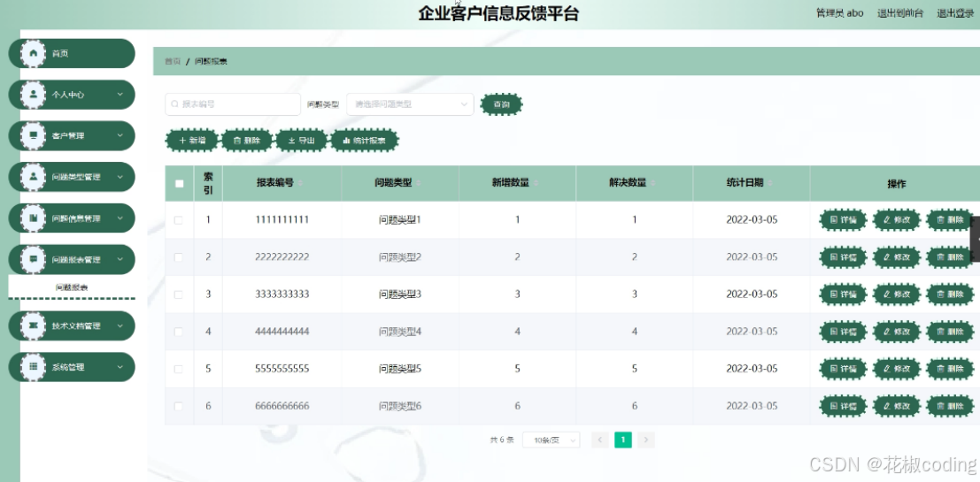Click the icon for 技术文档管理
Image resolution: width=980 pixels, height=482 pixels.
click(x=33, y=326)
